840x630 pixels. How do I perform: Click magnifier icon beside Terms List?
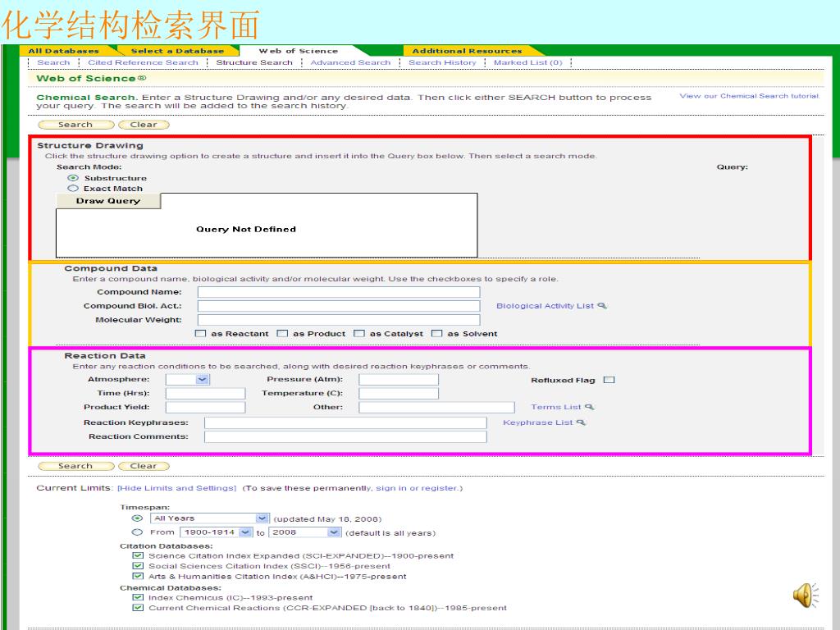click(x=589, y=407)
